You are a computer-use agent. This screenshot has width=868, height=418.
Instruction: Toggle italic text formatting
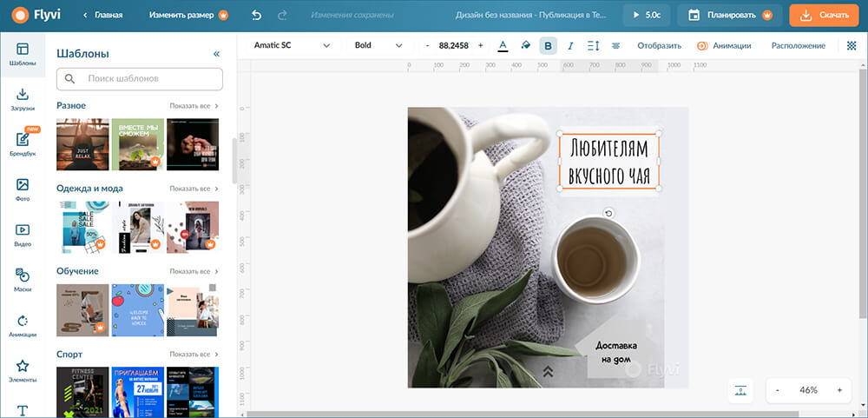(570, 45)
